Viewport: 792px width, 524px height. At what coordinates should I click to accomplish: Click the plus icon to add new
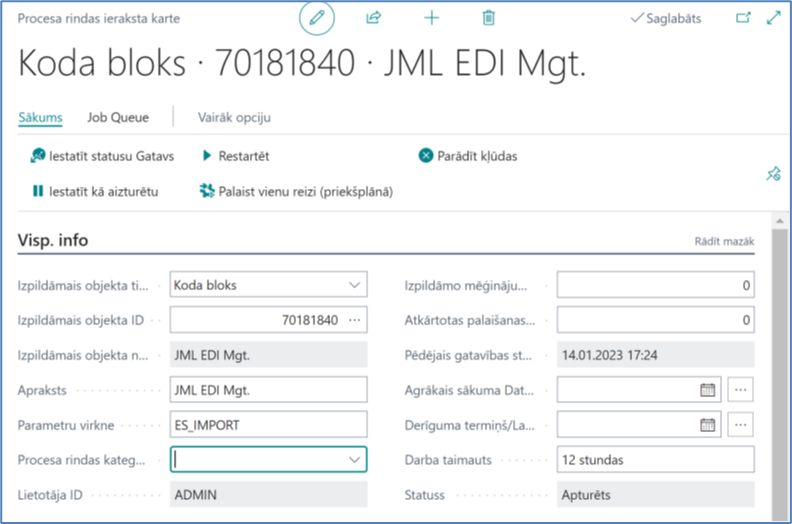432,18
